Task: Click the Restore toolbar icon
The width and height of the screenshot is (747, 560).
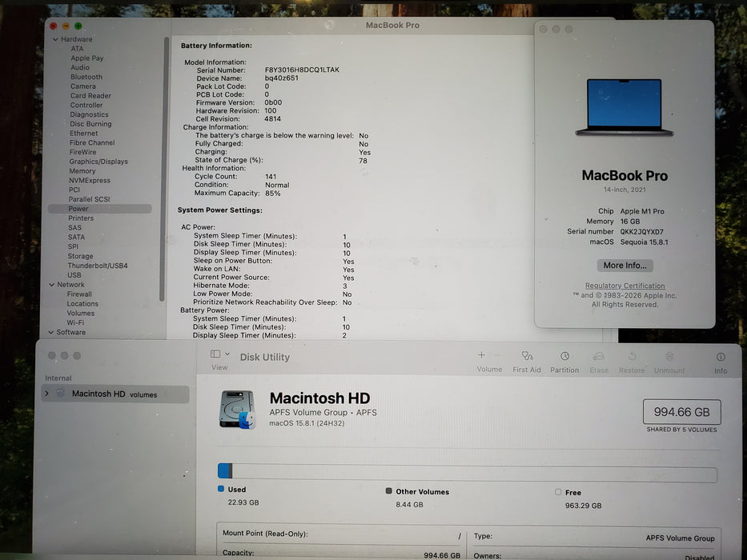Action: 632,356
